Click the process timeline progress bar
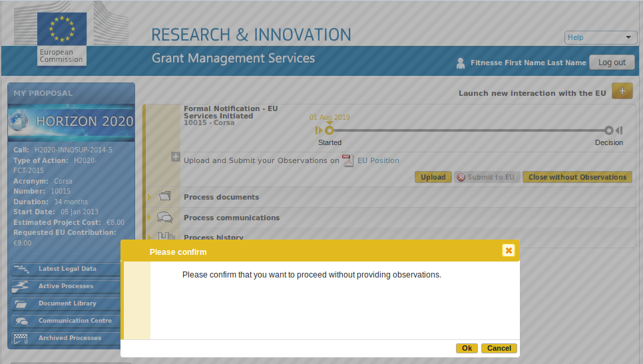The image size is (643, 364). pyautogui.click(x=469, y=130)
